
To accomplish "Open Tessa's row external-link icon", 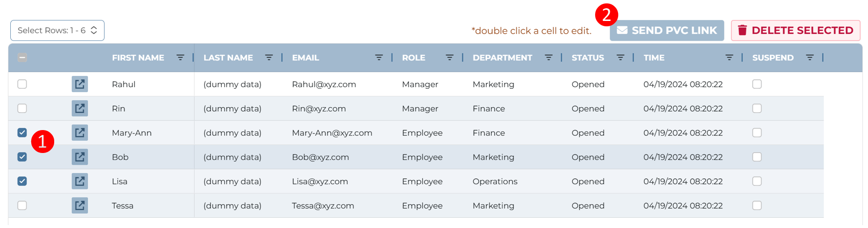I will tap(80, 206).
